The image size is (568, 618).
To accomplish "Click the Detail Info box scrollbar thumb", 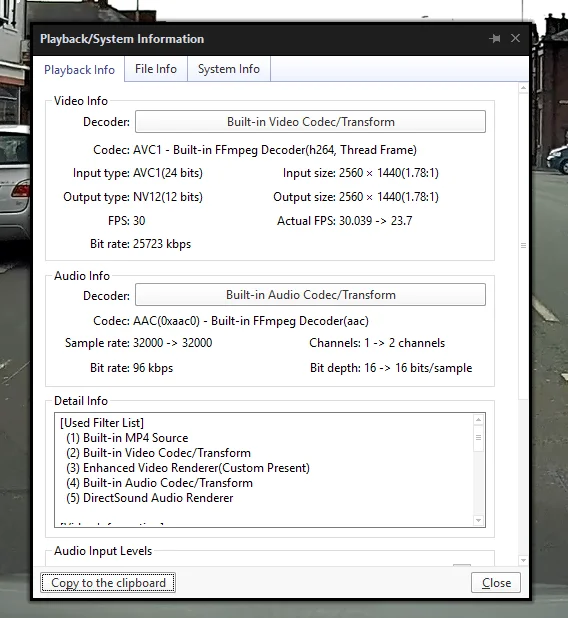I will click(478, 438).
